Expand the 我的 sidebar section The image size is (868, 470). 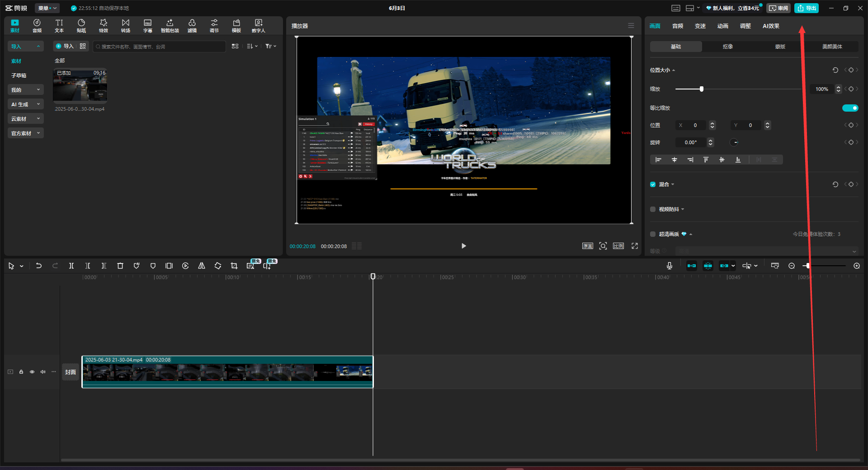click(x=26, y=90)
